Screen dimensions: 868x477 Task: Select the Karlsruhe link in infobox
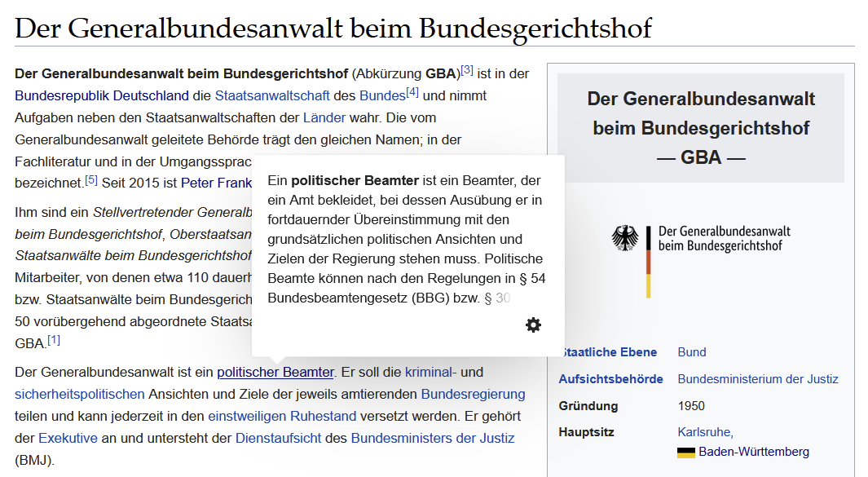(x=705, y=432)
